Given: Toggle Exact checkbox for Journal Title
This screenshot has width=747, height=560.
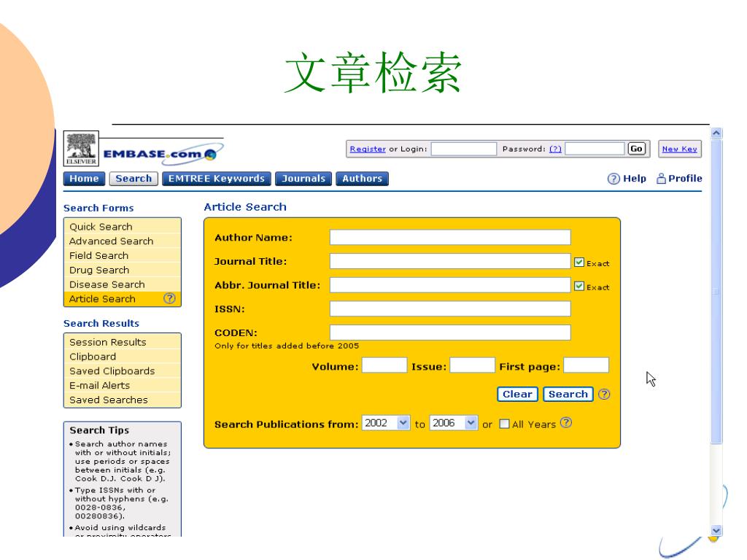Looking at the screenshot, I should pyautogui.click(x=578, y=262).
